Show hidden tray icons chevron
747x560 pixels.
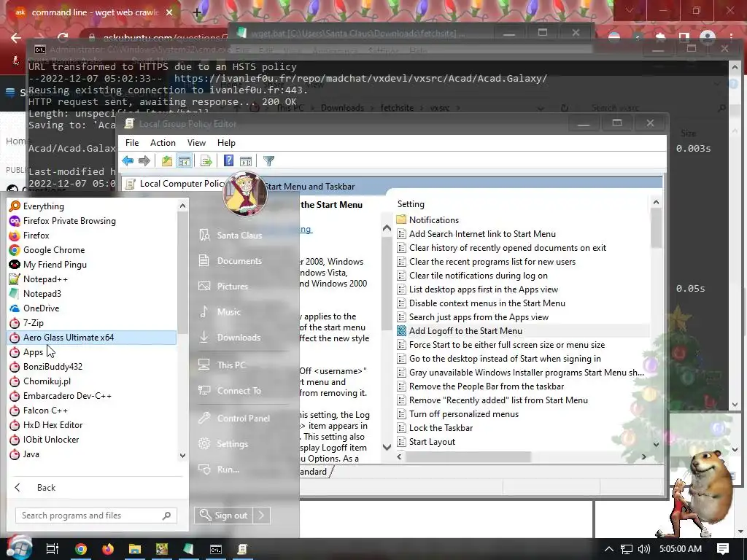coord(609,549)
